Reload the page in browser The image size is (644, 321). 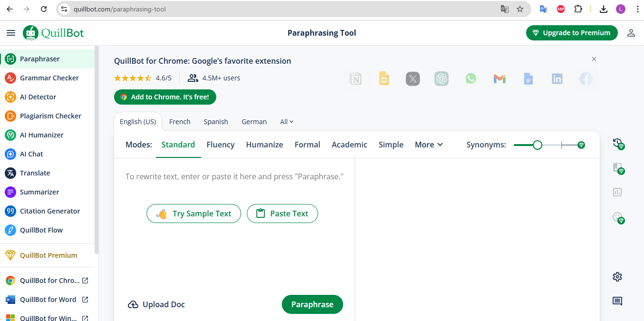[44, 9]
